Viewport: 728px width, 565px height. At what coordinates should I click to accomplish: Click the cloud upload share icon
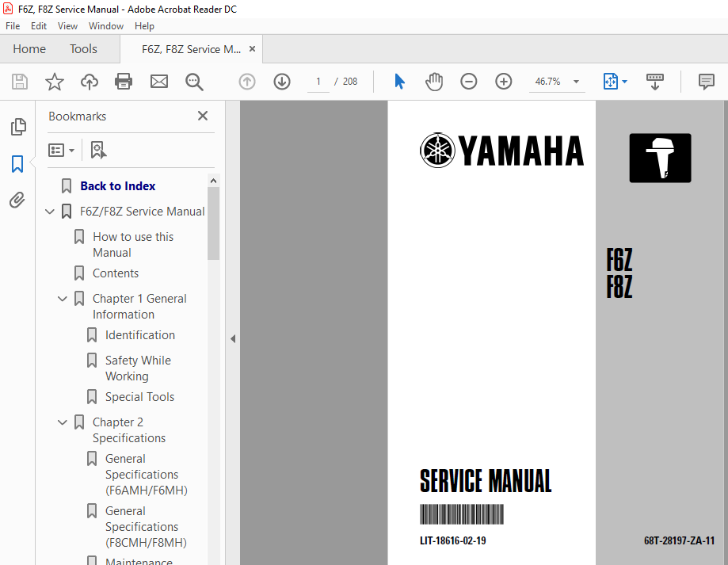point(90,82)
